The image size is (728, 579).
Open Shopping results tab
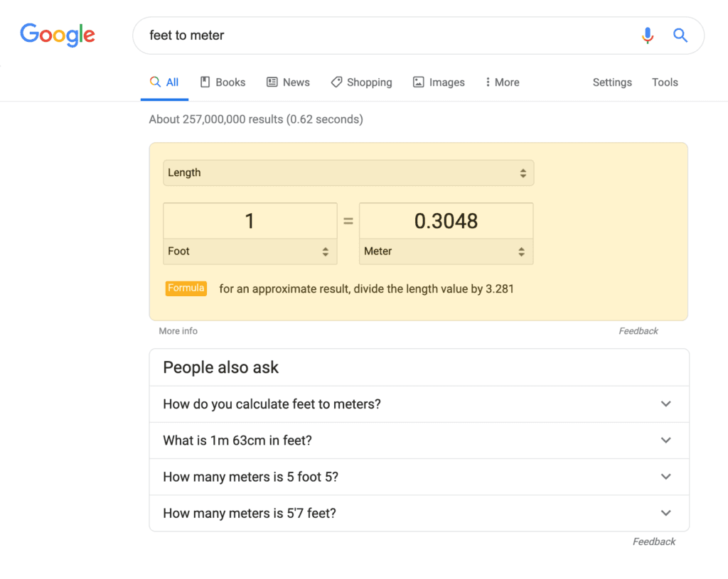361,82
